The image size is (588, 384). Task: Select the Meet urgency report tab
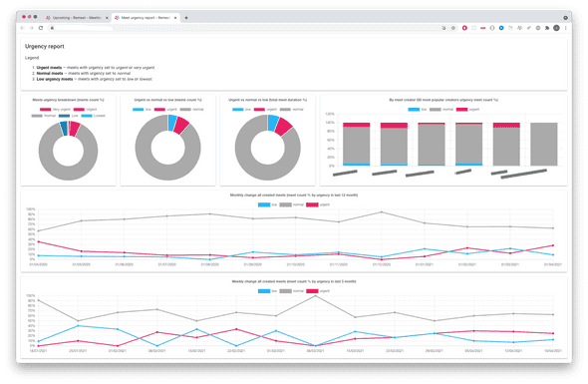(x=146, y=18)
